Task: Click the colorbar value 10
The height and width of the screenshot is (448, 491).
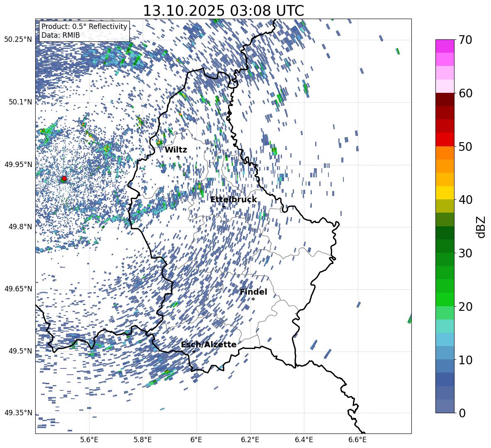Action: [466, 360]
